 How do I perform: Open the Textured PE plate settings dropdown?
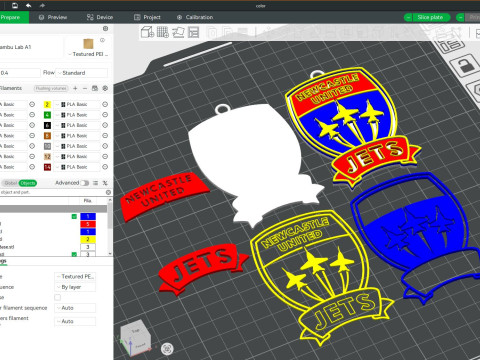pyautogui.click(x=75, y=277)
